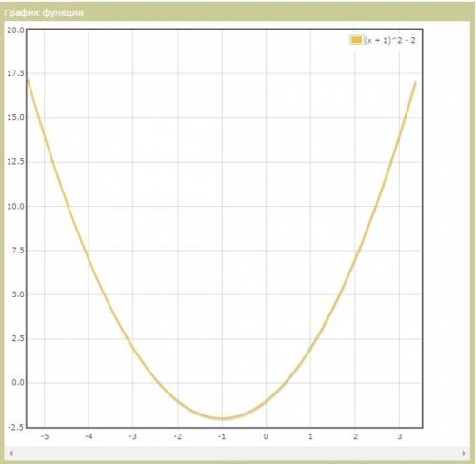Click the x-axis label 3

pyautogui.click(x=400, y=436)
